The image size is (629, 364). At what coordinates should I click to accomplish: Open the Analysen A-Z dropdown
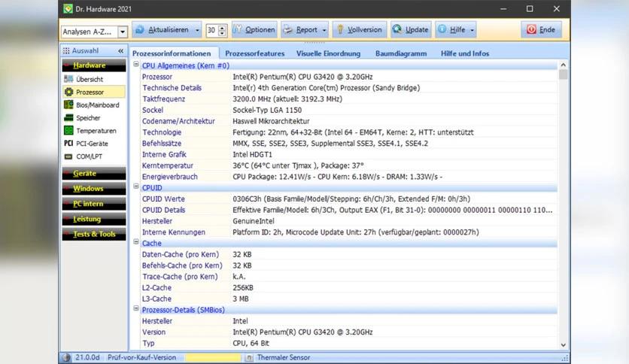tap(123, 32)
